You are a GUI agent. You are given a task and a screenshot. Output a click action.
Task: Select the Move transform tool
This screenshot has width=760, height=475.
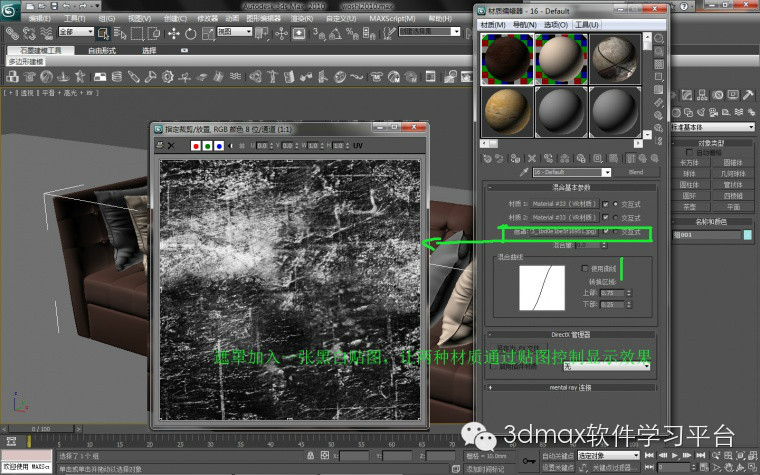point(173,33)
